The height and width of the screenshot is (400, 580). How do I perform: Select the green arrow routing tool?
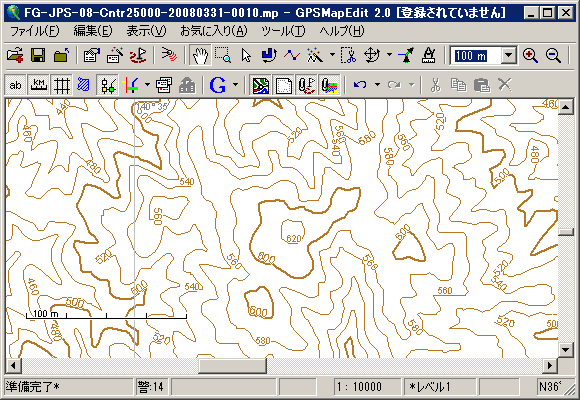[406, 56]
